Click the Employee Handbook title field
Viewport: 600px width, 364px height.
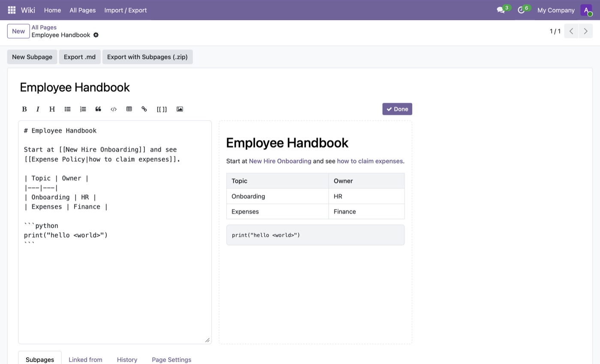(x=214, y=87)
